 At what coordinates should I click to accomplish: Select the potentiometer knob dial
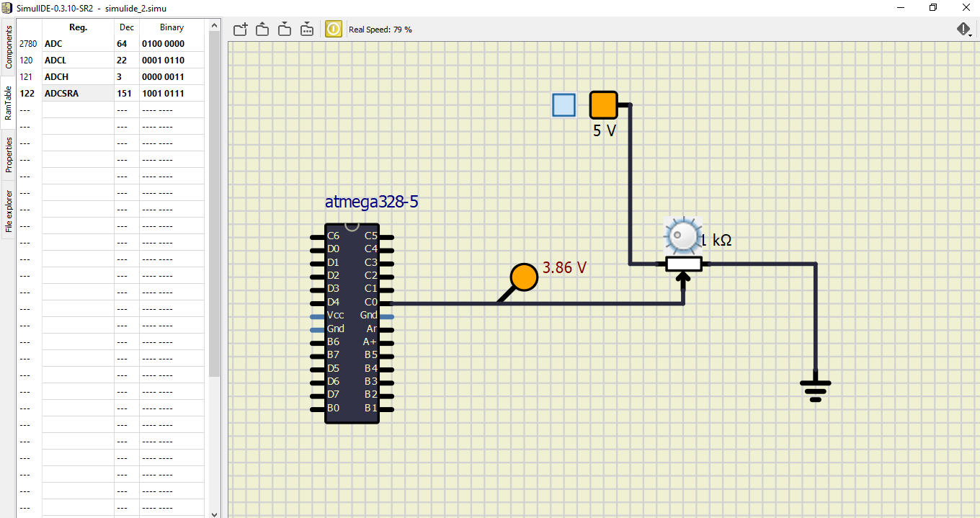[682, 236]
